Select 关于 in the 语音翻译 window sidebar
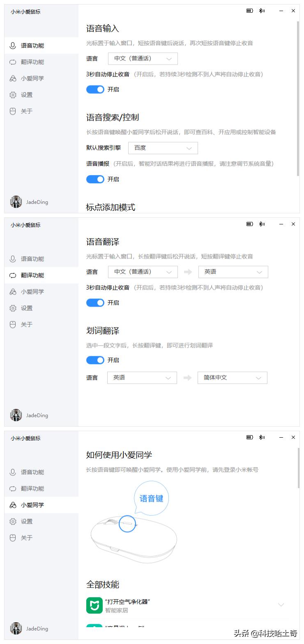This screenshot has height=644, width=304. (41, 325)
